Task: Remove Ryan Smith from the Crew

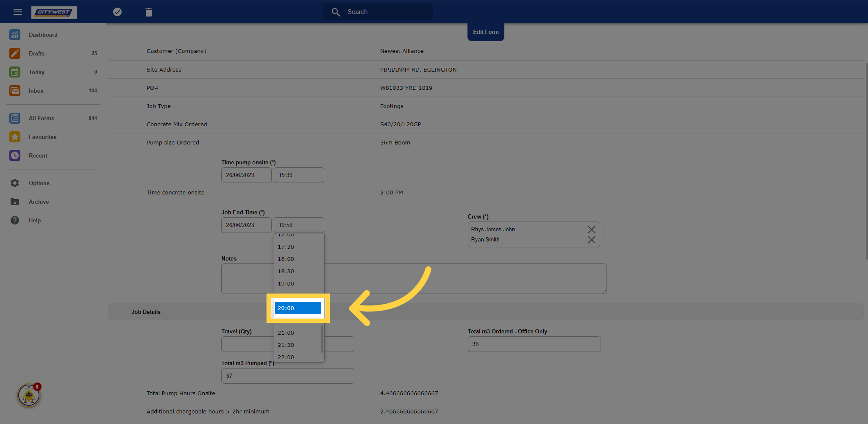Action: (592, 239)
